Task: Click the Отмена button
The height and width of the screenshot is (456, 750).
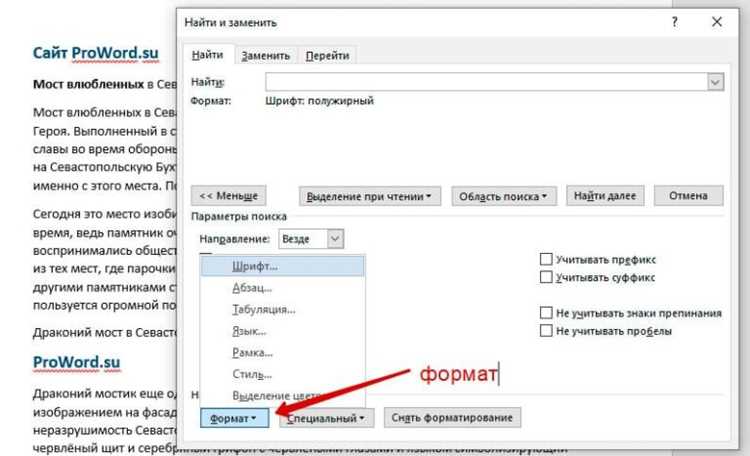Action: click(x=688, y=196)
